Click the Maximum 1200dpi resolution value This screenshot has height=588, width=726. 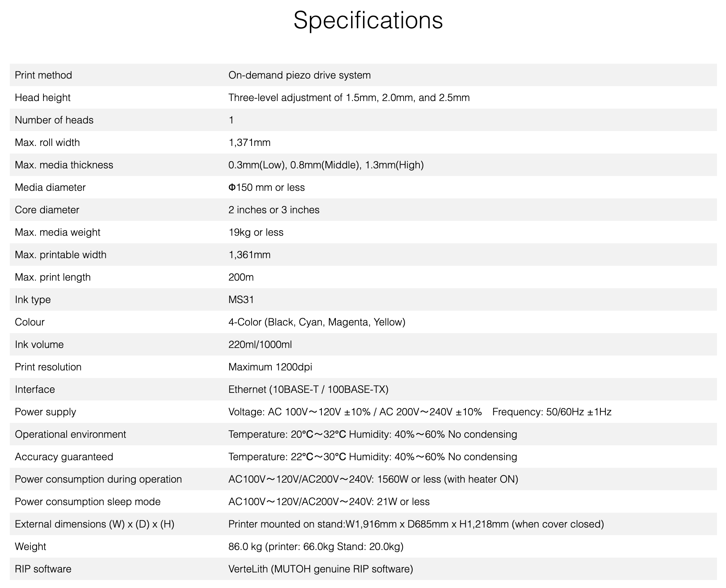point(270,367)
